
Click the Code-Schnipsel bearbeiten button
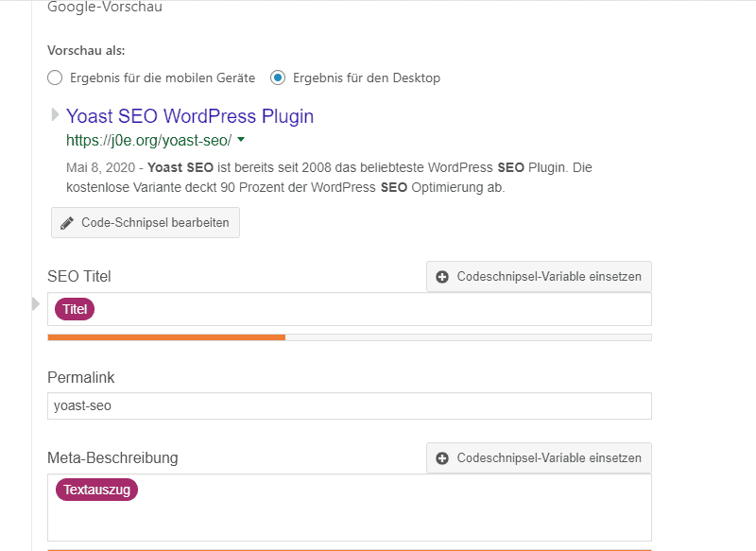[145, 222]
